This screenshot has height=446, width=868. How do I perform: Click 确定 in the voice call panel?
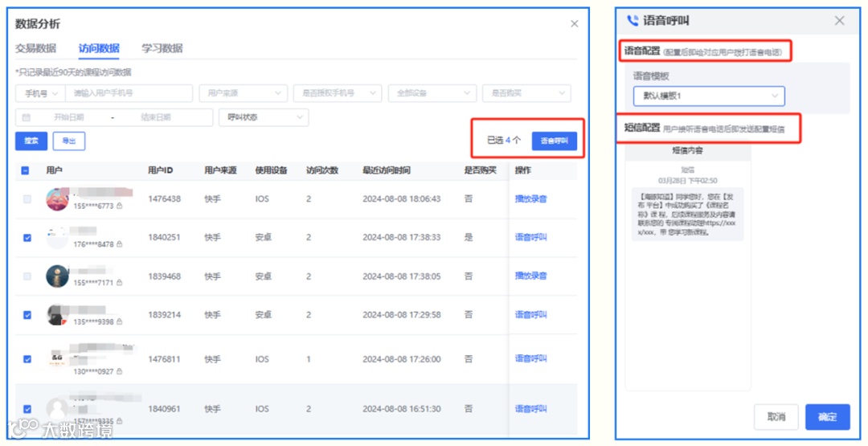828,417
